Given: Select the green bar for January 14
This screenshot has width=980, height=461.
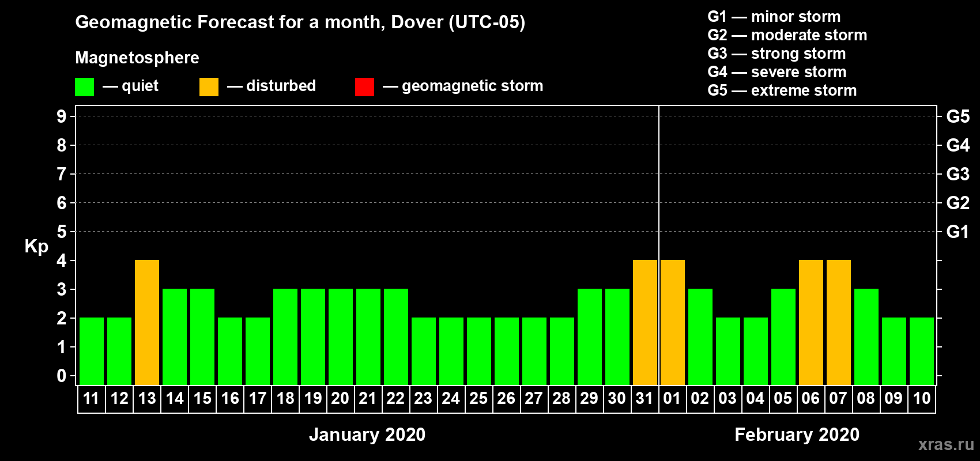Looking at the screenshot, I should coord(175,337).
